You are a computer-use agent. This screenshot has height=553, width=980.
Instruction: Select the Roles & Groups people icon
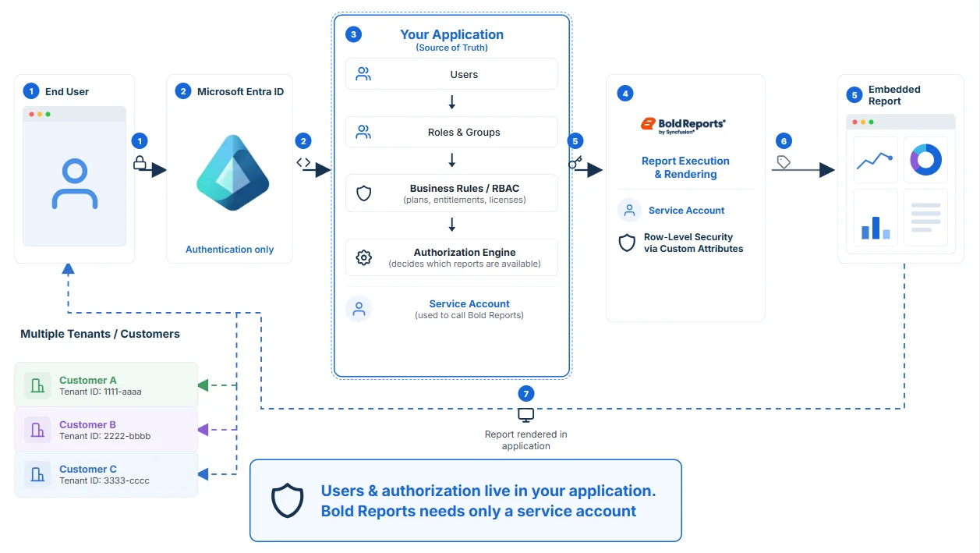click(363, 132)
